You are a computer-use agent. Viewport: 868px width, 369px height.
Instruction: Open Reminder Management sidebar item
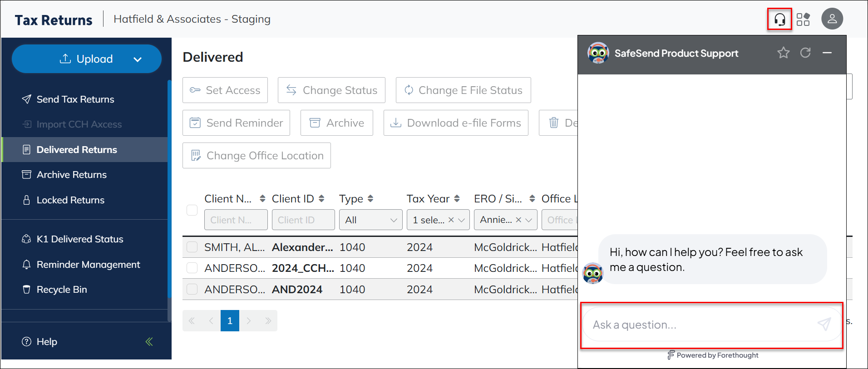[88, 265]
